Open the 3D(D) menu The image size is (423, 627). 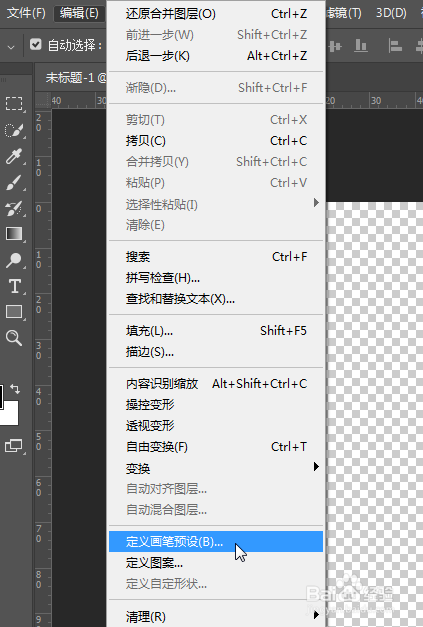[x=391, y=13]
